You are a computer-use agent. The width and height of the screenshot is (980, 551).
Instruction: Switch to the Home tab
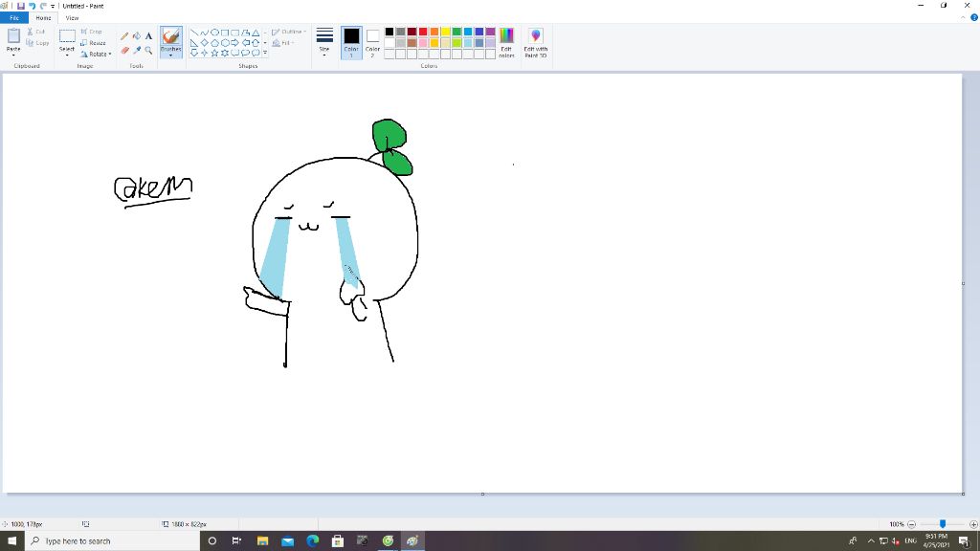click(x=43, y=18)
